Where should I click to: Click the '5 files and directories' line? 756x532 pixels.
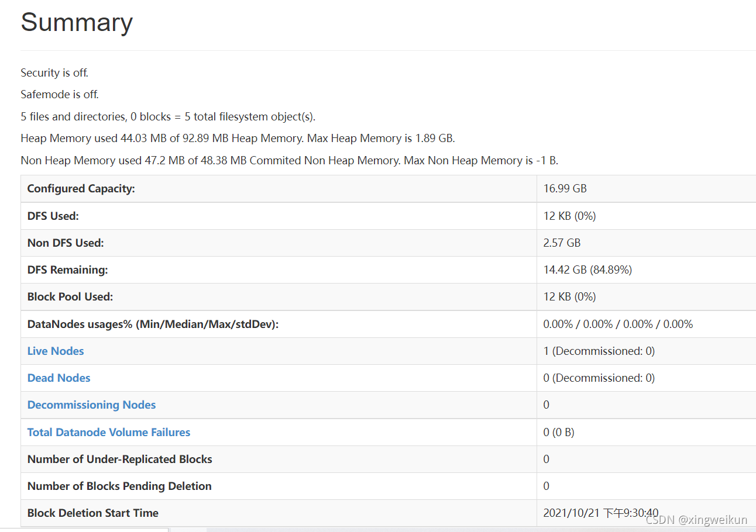(168, 117)
